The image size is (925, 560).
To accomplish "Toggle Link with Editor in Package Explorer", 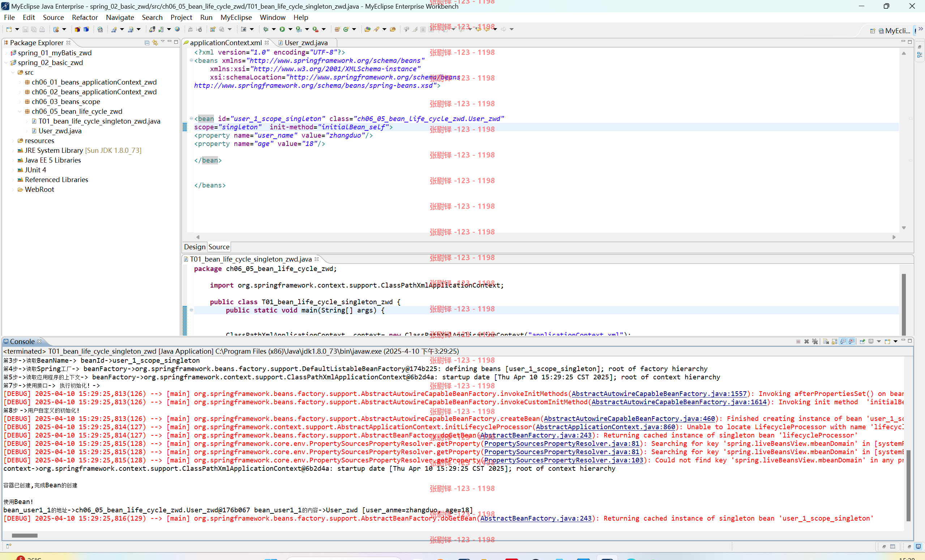I will pyautogui.click(x=155, y=42).
